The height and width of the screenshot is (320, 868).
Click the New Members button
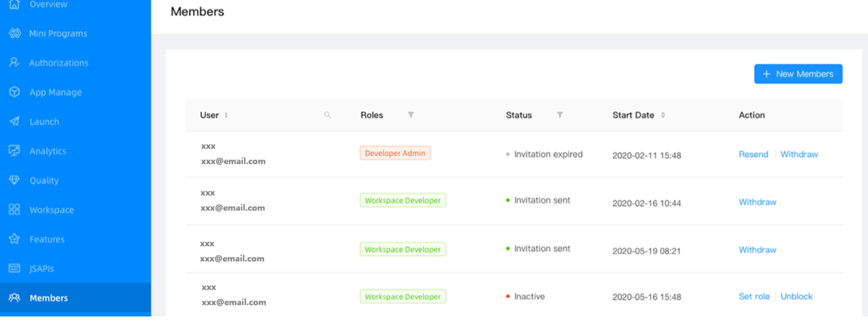pyautogui.click(x=798, y=74)
